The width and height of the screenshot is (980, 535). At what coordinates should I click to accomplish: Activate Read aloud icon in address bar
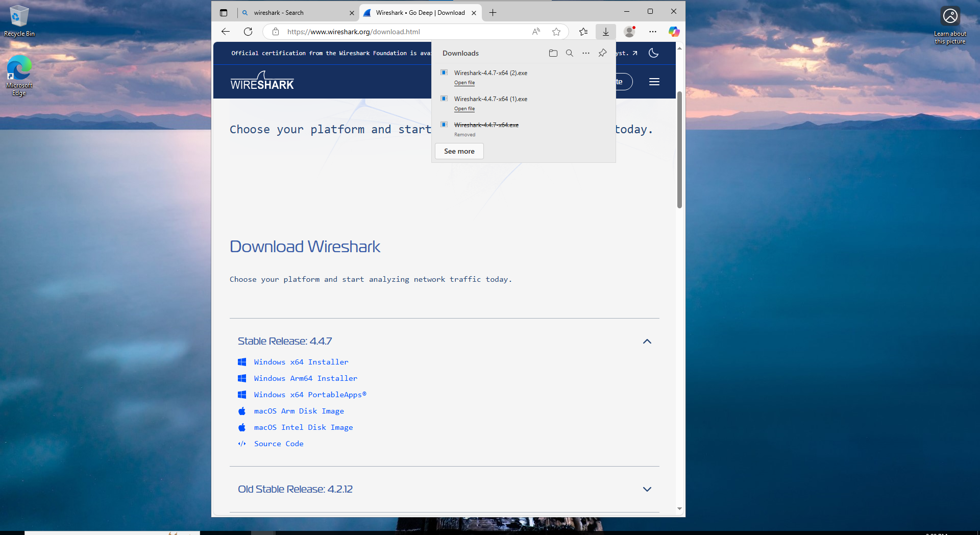click(536, 32)
